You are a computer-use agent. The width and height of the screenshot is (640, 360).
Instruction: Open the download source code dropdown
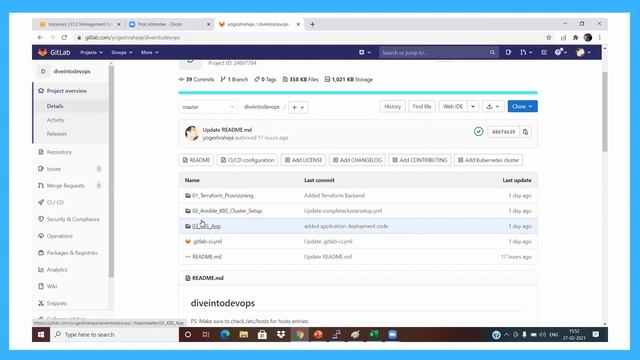[493, 107]
